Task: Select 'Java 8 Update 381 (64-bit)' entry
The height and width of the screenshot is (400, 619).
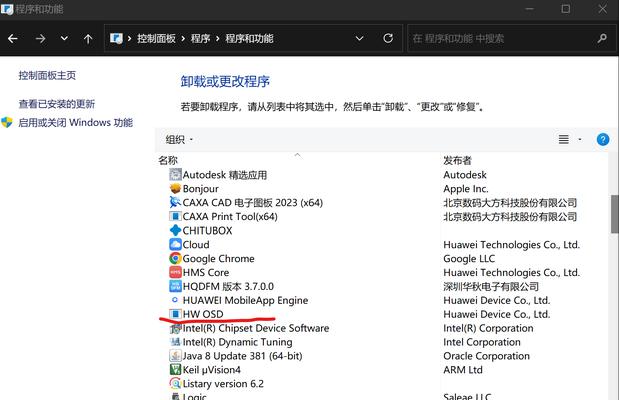Action: click(242, 356)
